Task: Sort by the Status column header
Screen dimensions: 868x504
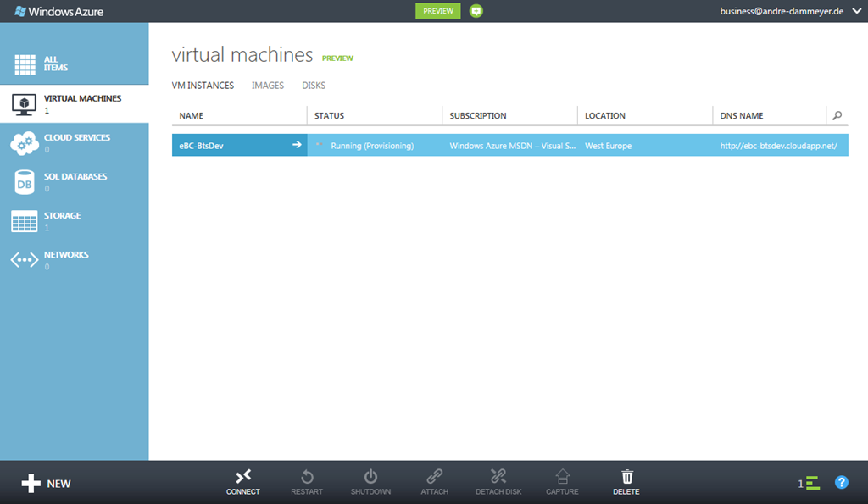Action: (329, 116)
